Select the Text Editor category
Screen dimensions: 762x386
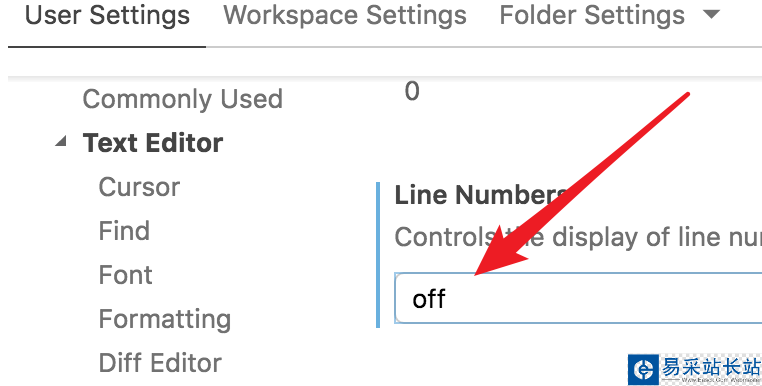pos(153,143)
